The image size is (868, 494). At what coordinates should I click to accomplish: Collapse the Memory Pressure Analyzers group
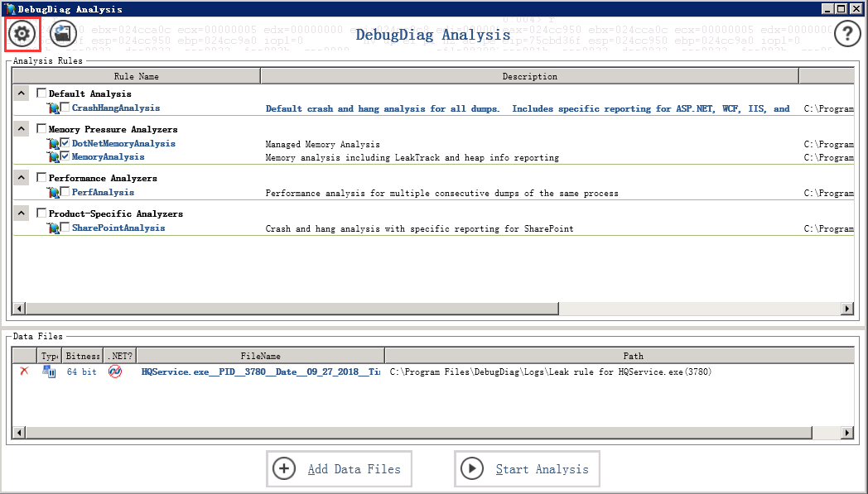(x=21, y=128)
